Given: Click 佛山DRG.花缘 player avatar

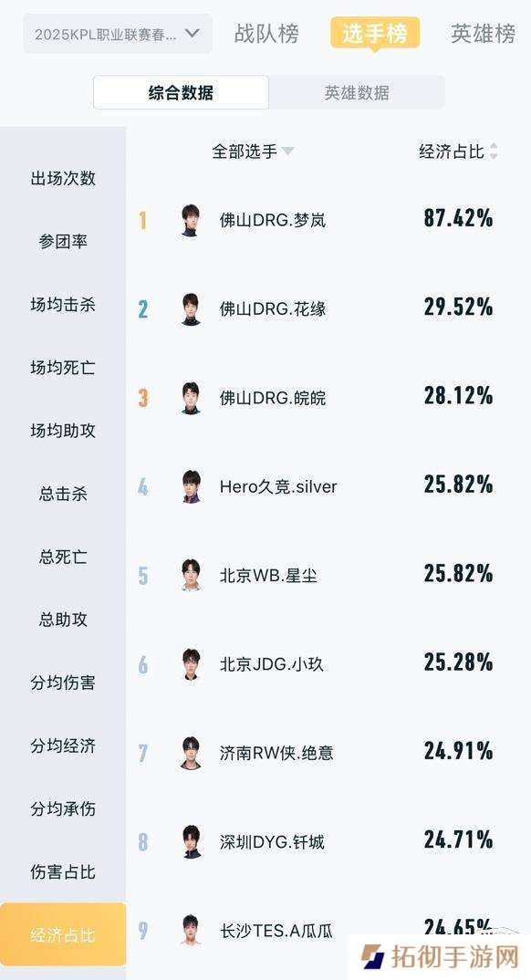Looking at the screenshot, I should tap(191, 308).
